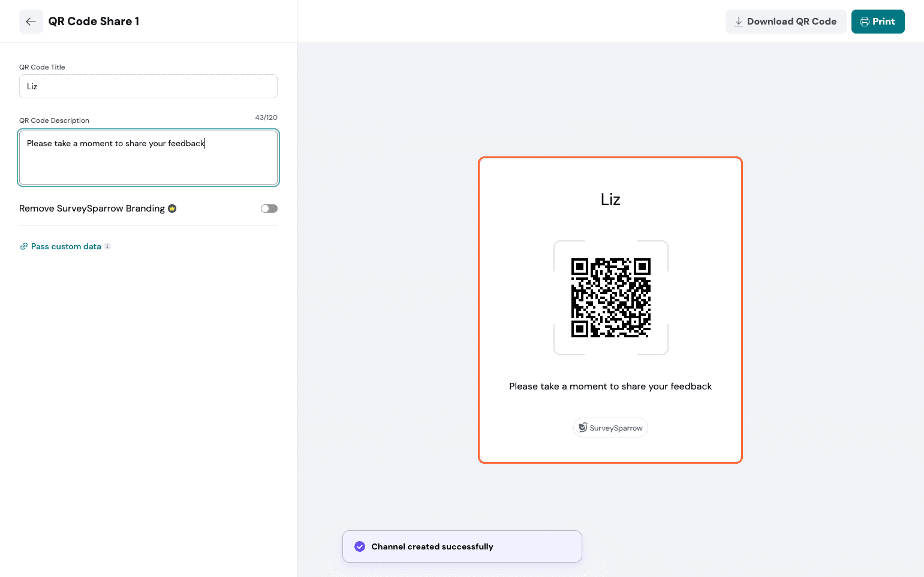Click the download icon in the header

pyautogui.click(x=739, y=22)
